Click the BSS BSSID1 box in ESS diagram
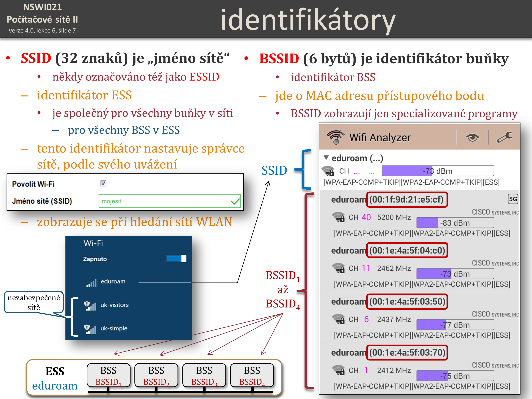 click(x=109, y=376)
